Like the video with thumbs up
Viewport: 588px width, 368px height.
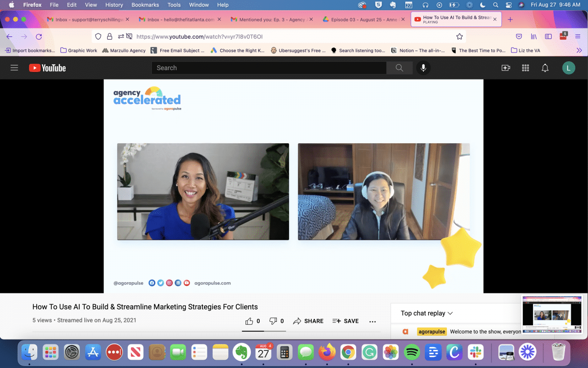(x=249, y=321)
